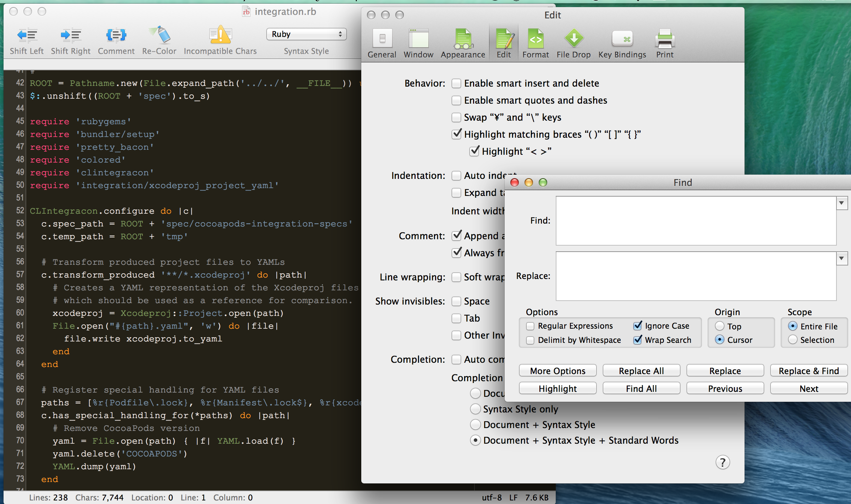Select Top as search origin
The image size is (851, 504).
tap(719, 326)
